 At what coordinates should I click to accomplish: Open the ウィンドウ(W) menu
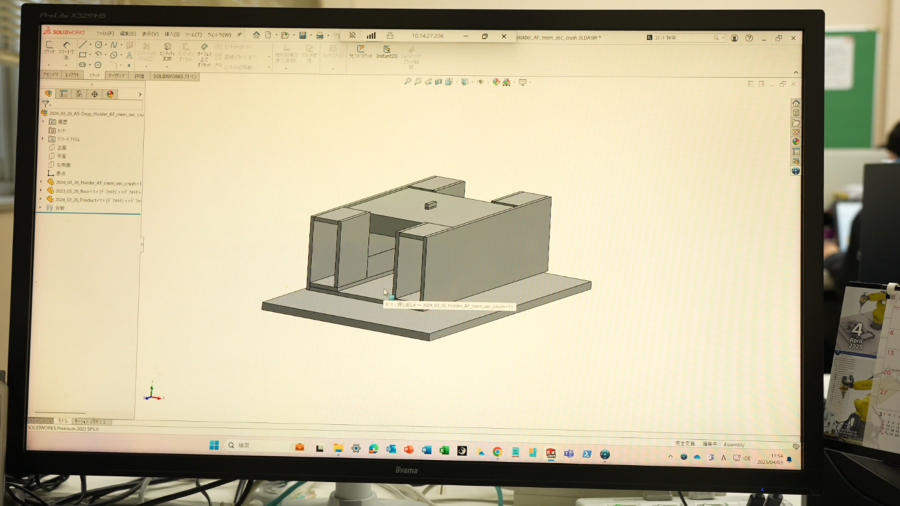(219, 33)
